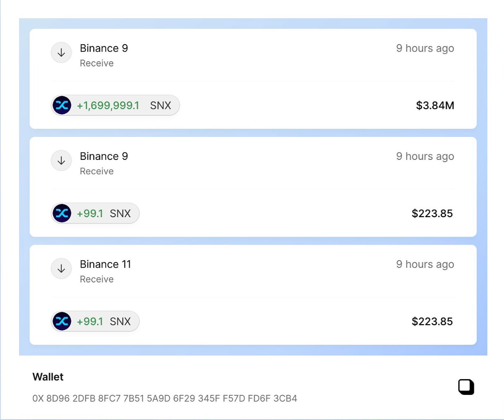Click the SNX token logo in the $223.85 Binance 9 transfer

[62, 213]
